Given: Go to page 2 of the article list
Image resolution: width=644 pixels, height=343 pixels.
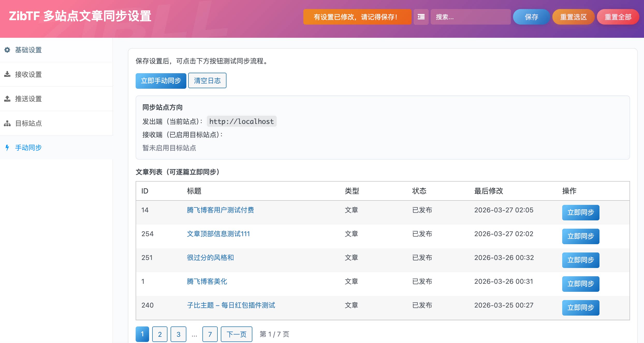Looking at the screenshot, I should click(160, 334).
